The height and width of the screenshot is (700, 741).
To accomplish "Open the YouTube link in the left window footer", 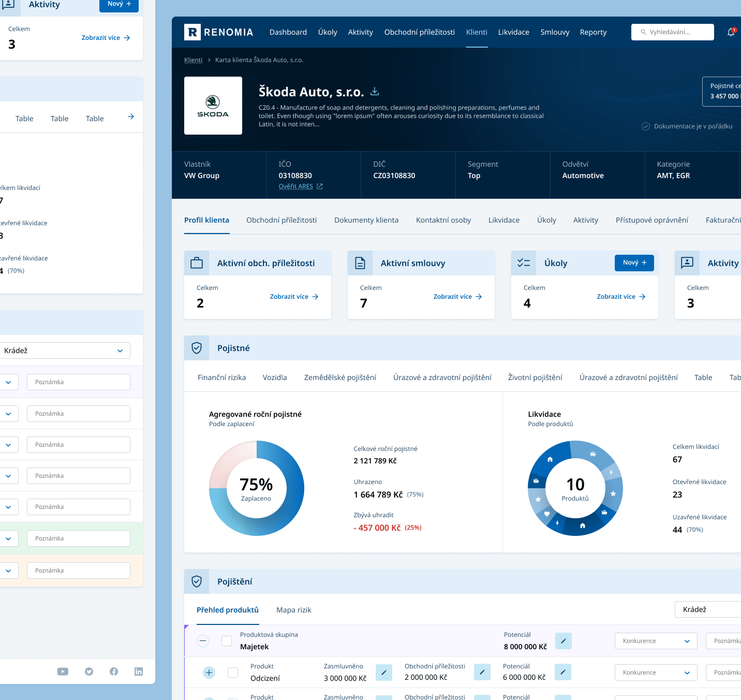I will coord(63,672).
